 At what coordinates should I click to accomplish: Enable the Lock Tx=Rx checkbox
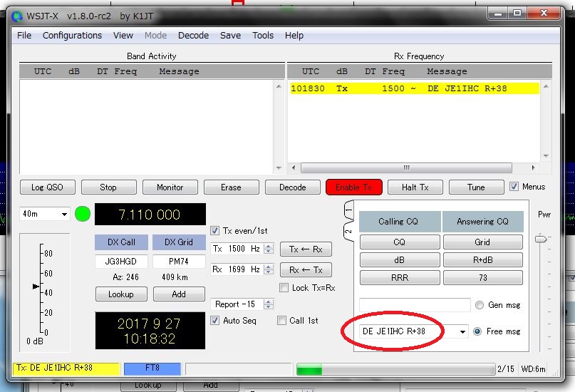(285, 288)
